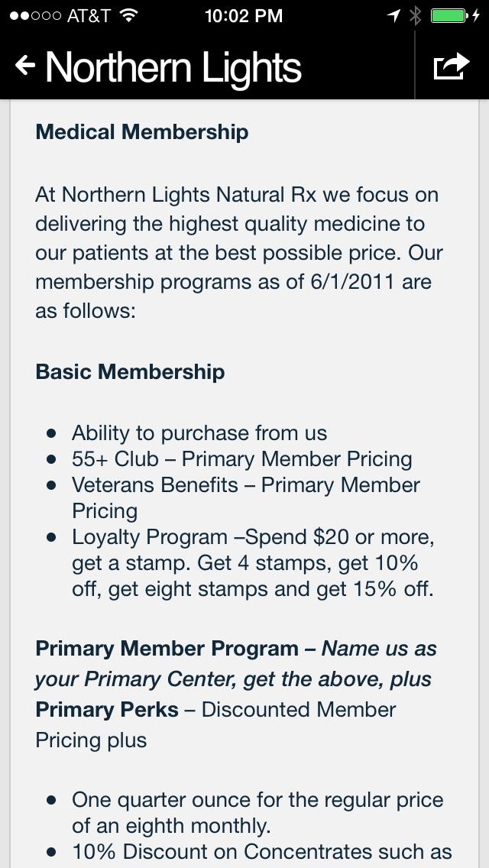The width and height of the screenshot is (489, 868).
Task: Select the Medical Membership heading
Action: click(x=142, y=132)
